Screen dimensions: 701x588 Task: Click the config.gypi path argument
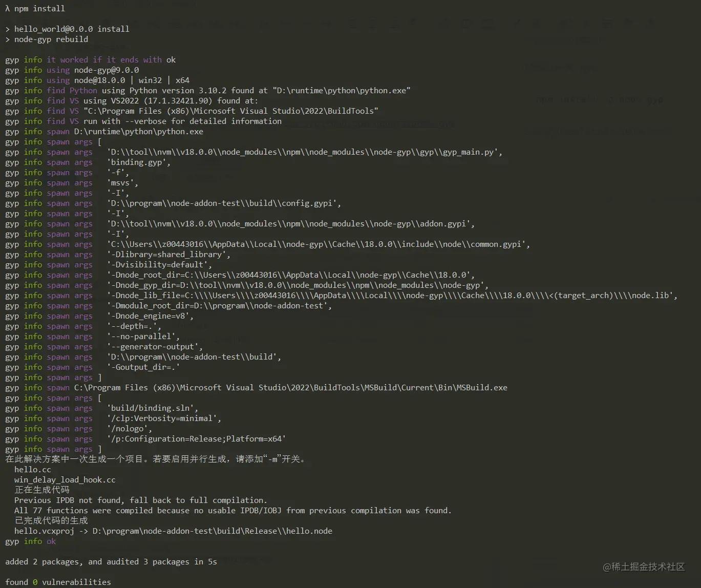pos(224,203)
